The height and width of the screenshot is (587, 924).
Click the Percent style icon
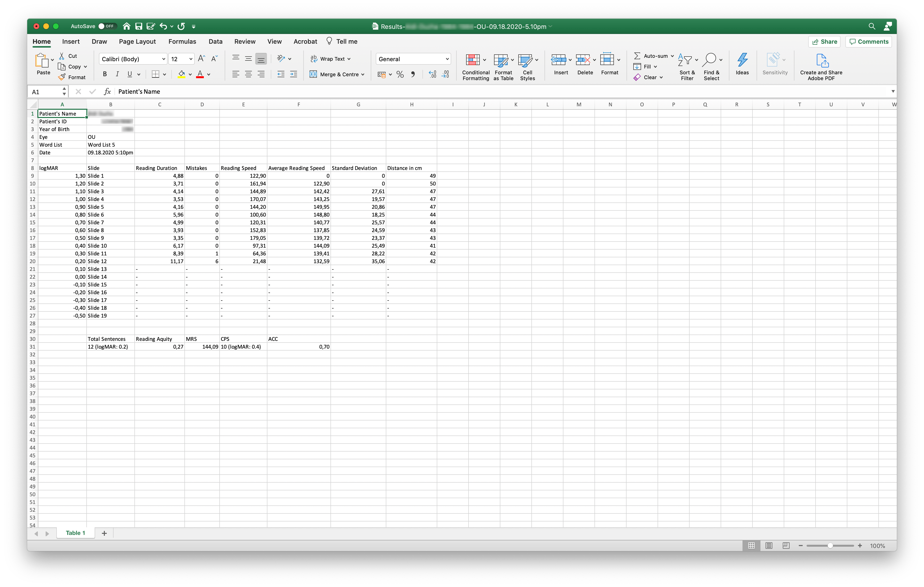click(400, 75)
